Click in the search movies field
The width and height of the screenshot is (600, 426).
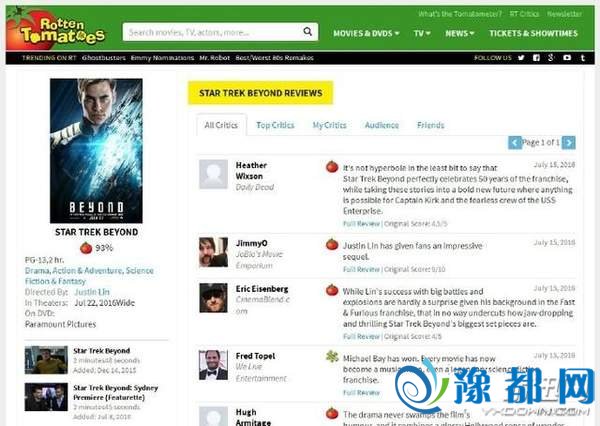point(210,32)
